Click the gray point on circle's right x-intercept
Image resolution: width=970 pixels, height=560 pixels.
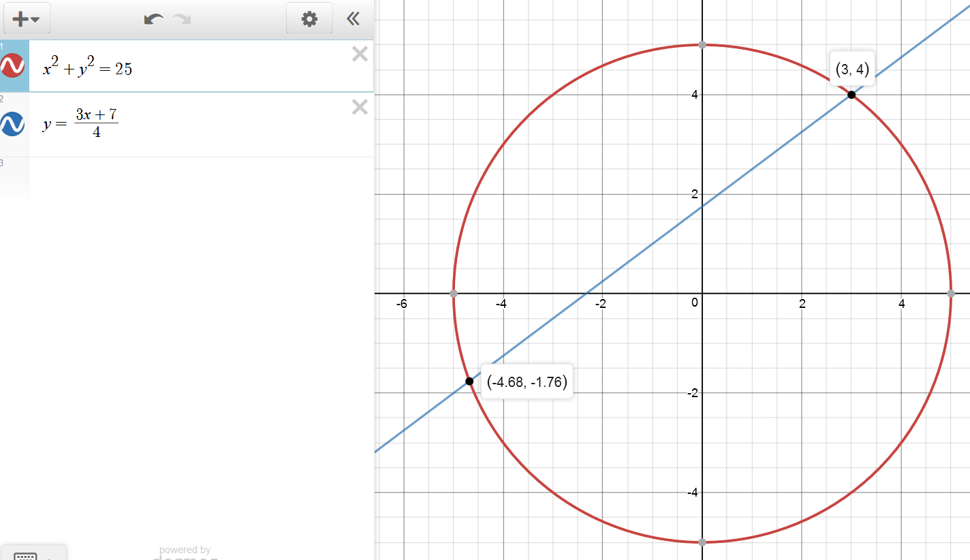pyautogui.click(x=951, y=294)
